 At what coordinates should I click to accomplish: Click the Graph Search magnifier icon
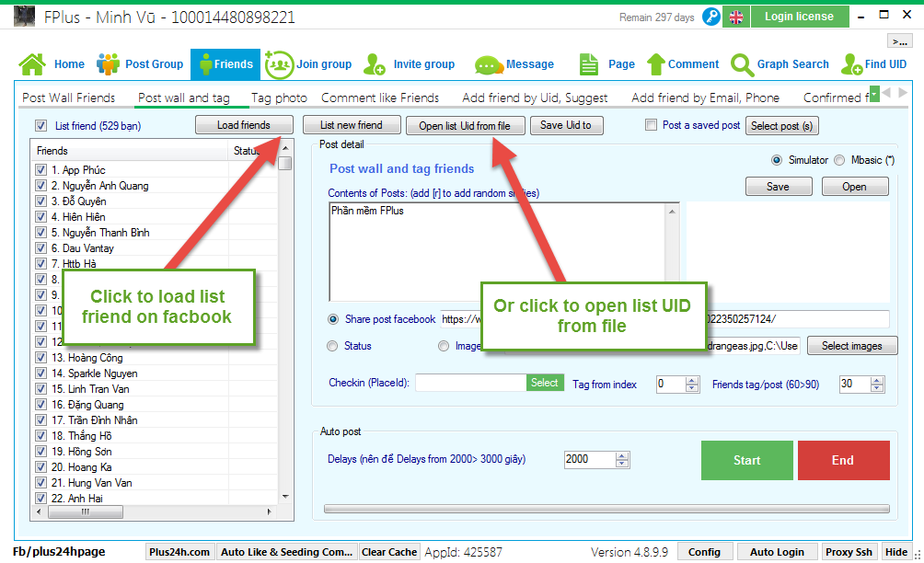tap(742, 64)
